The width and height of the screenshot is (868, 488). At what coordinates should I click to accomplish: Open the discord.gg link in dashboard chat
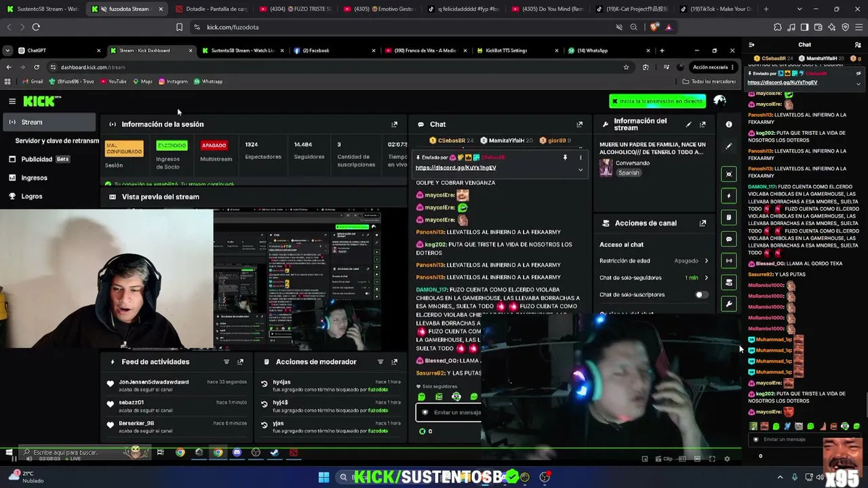(x=456, y=168)
